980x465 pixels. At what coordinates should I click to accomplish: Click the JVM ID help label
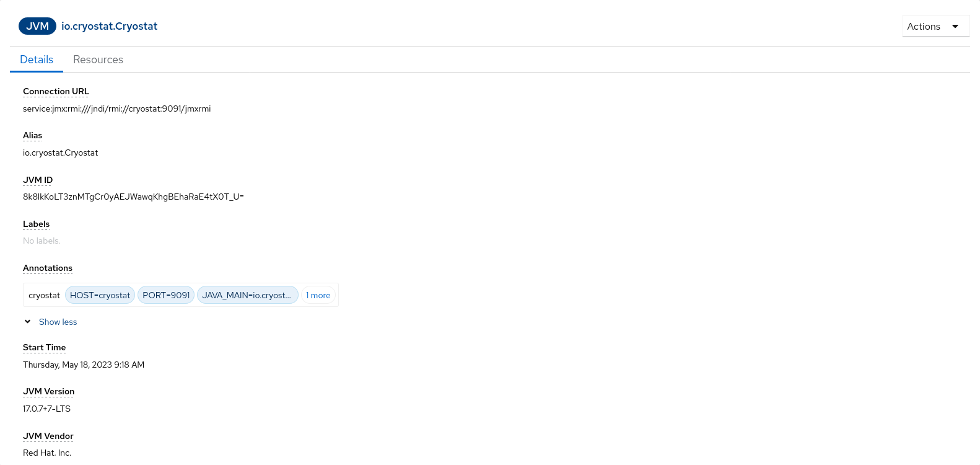38,180
